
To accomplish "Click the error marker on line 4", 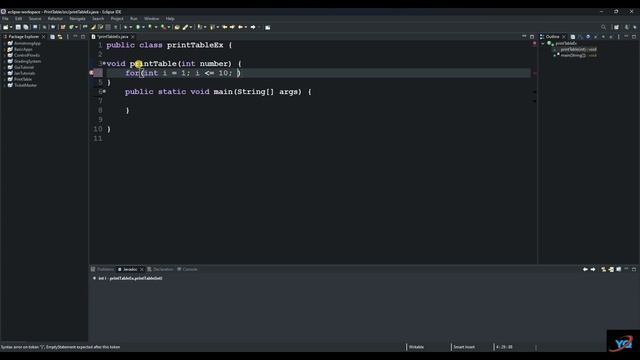I will click(92, 73).
